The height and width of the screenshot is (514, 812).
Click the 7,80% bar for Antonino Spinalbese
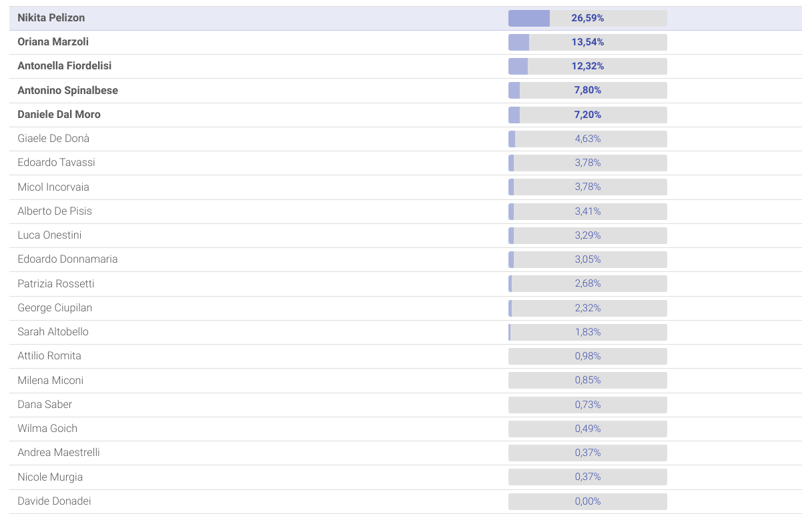588,91
